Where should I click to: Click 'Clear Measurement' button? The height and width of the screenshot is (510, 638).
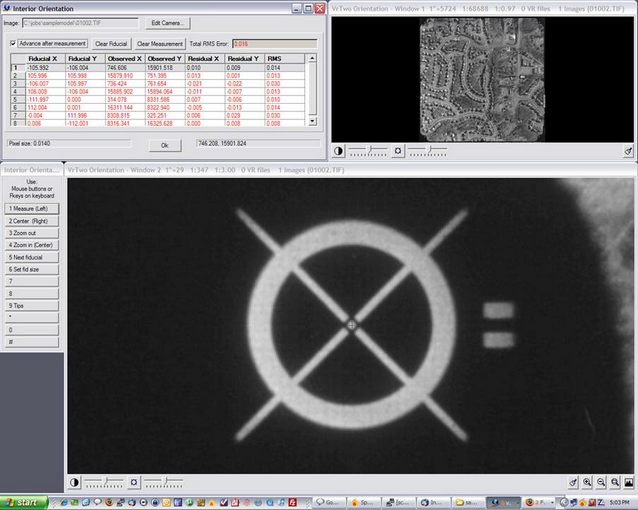pyautogui.click(x=160, y=44)
